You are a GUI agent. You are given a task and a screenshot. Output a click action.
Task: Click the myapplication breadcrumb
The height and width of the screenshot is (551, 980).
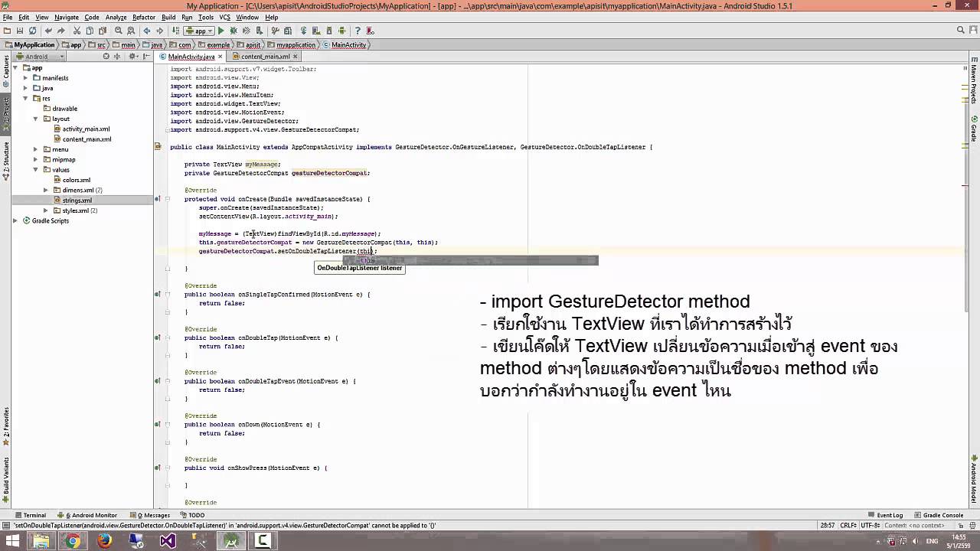point(291,44)
